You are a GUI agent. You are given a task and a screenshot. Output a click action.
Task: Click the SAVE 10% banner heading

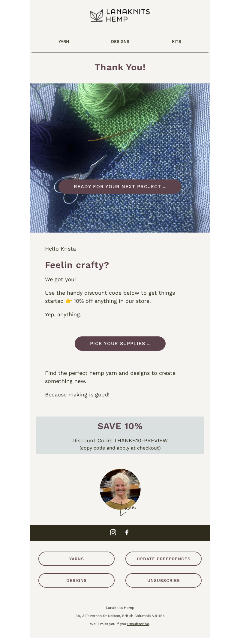coord(120,426)
